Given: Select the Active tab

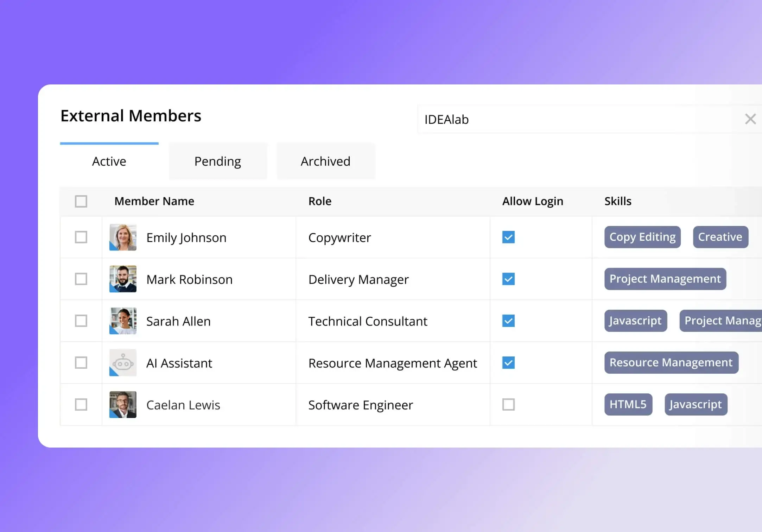Looking at the screenshot, I should coord(109,161).
